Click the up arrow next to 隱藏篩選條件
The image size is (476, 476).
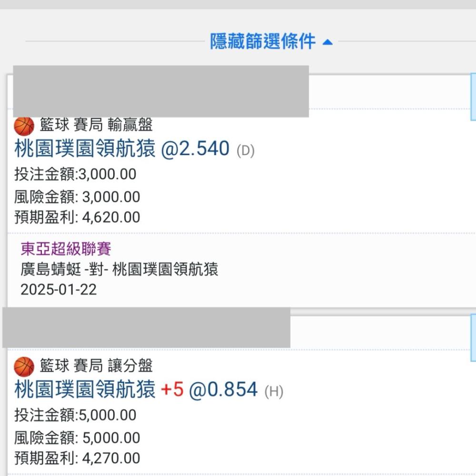tap(327, 42)
